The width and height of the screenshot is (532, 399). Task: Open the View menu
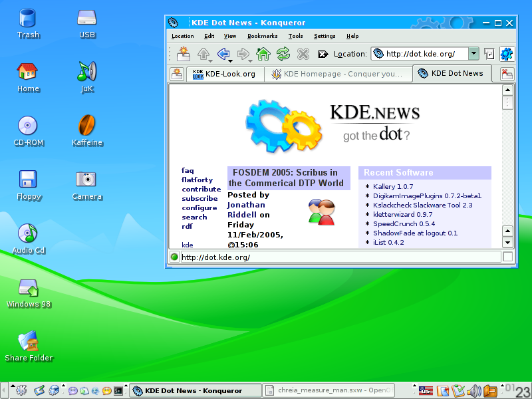tap(229, 36)
